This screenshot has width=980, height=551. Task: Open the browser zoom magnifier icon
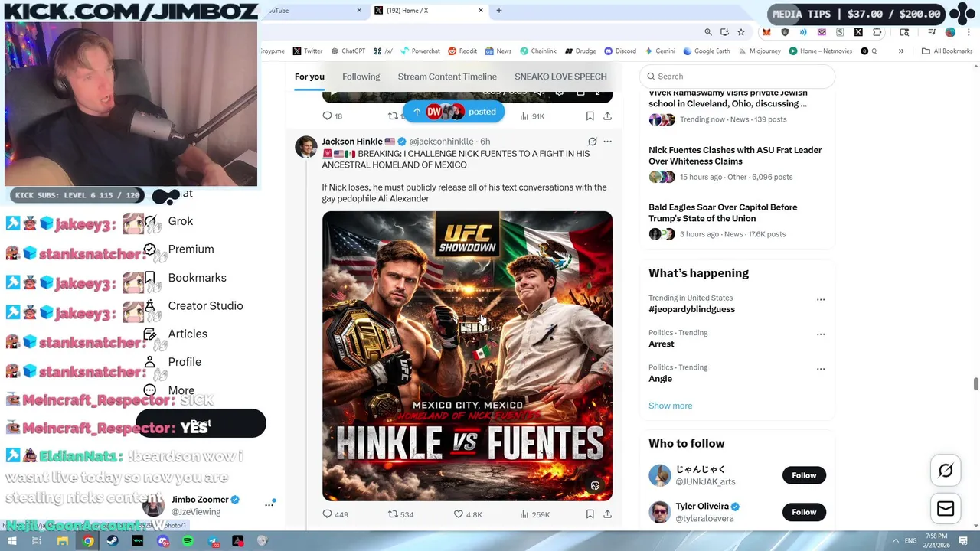tap(708, 32)
